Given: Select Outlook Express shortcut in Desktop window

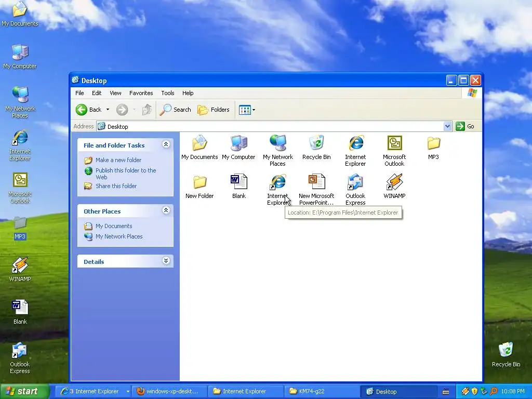Looking at the screenshot, I should (355, 189).
